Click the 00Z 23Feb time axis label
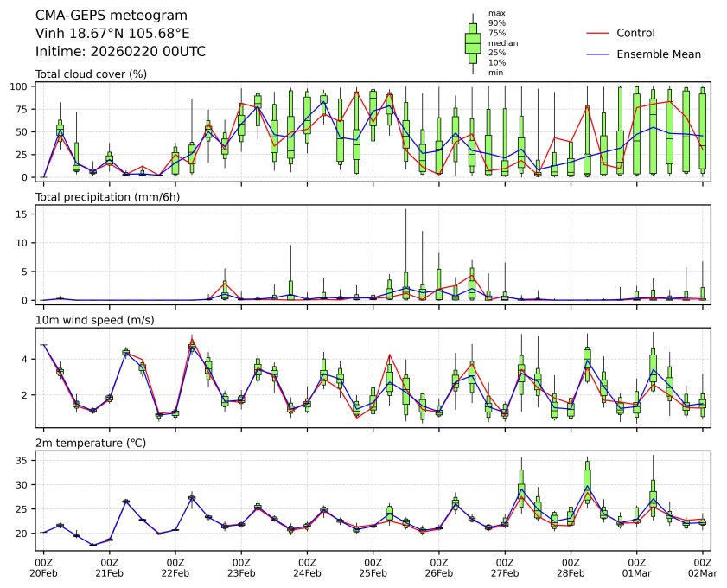 [241, 567]
